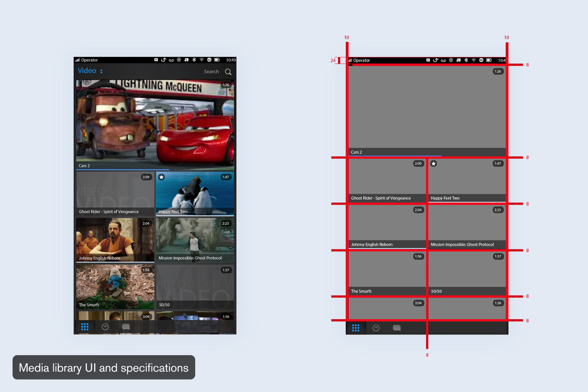Click the 2:09 duration badge in left phone

point(146,177)
